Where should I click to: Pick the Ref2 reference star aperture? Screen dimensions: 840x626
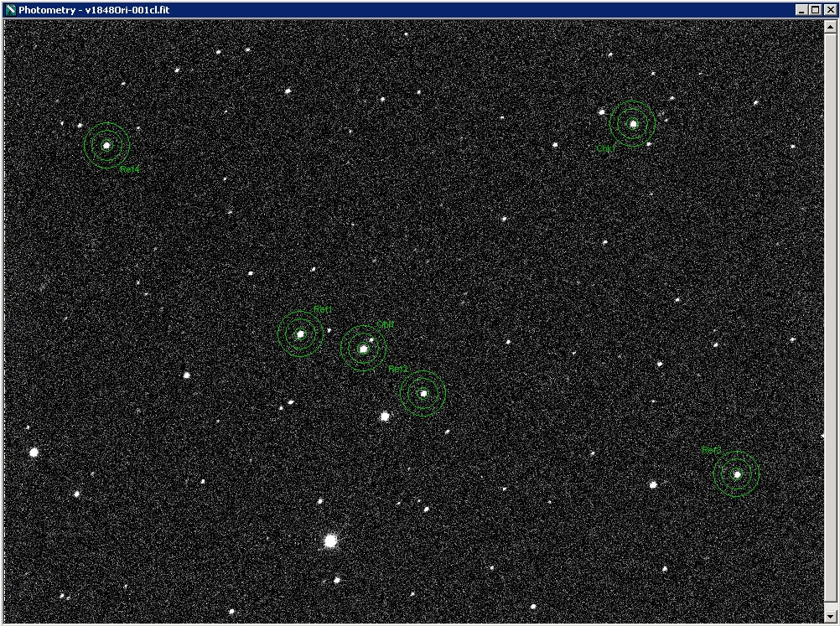pyautogui.click(x=423, y=393)
